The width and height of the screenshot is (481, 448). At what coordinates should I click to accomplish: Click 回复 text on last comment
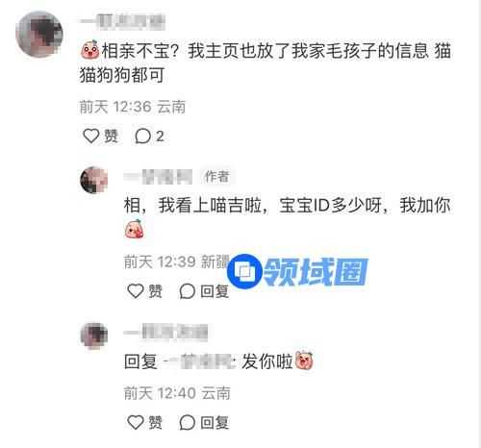(x=215, y=422)
